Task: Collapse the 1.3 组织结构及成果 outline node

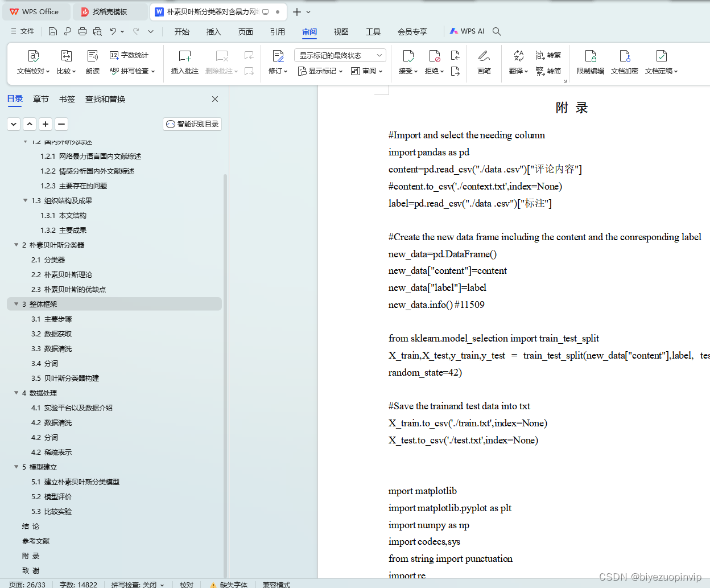Action: pyautogui.click(x=25, y=200)
